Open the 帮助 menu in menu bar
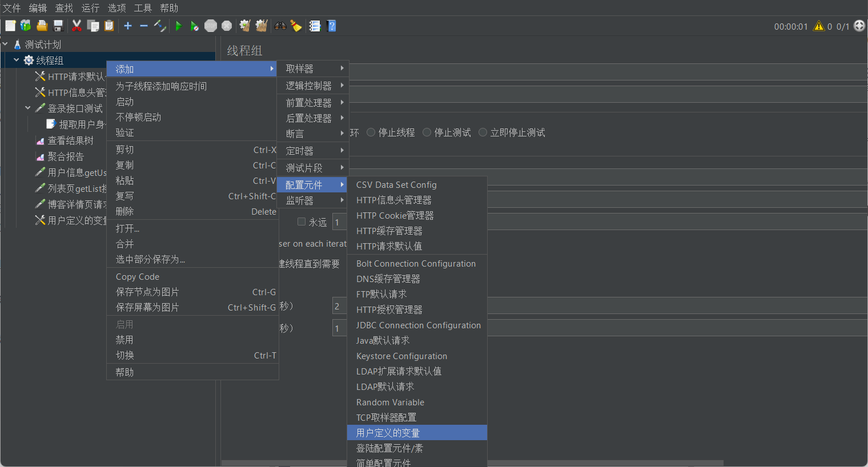 click(x=169, y=8)
